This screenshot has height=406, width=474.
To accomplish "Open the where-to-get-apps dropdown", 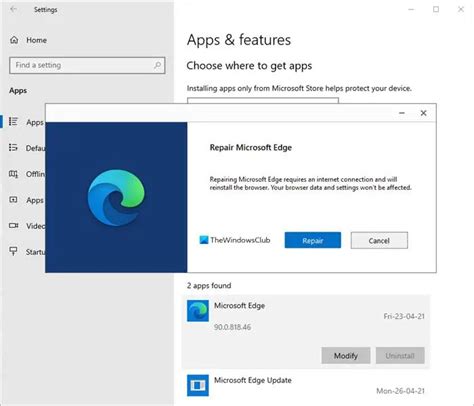I will (263, 100).
